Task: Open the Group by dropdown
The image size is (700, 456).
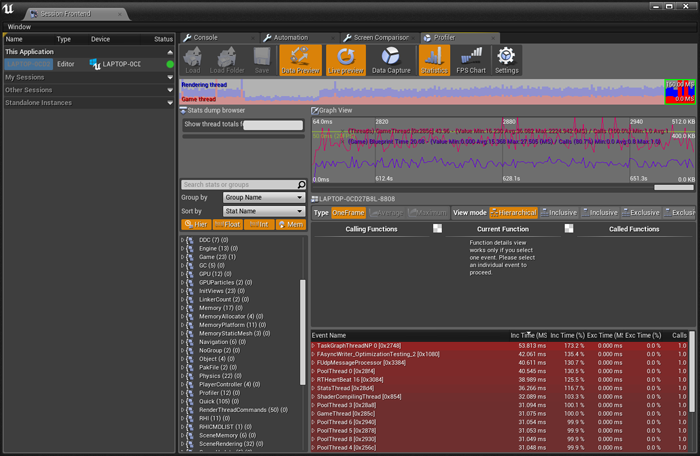Action: (263, 198)
